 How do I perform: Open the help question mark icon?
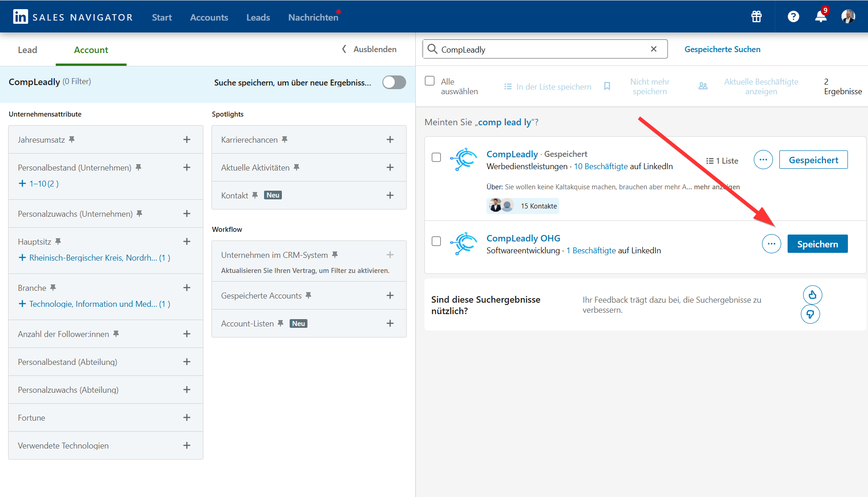pyautogui.click(x=794, y=16)
